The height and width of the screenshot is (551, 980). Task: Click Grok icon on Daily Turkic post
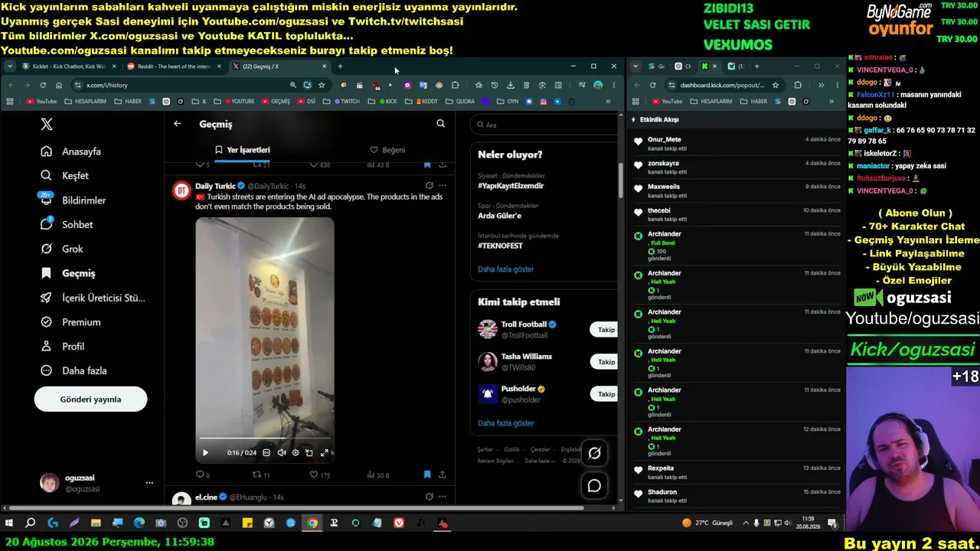pos(429,186)
